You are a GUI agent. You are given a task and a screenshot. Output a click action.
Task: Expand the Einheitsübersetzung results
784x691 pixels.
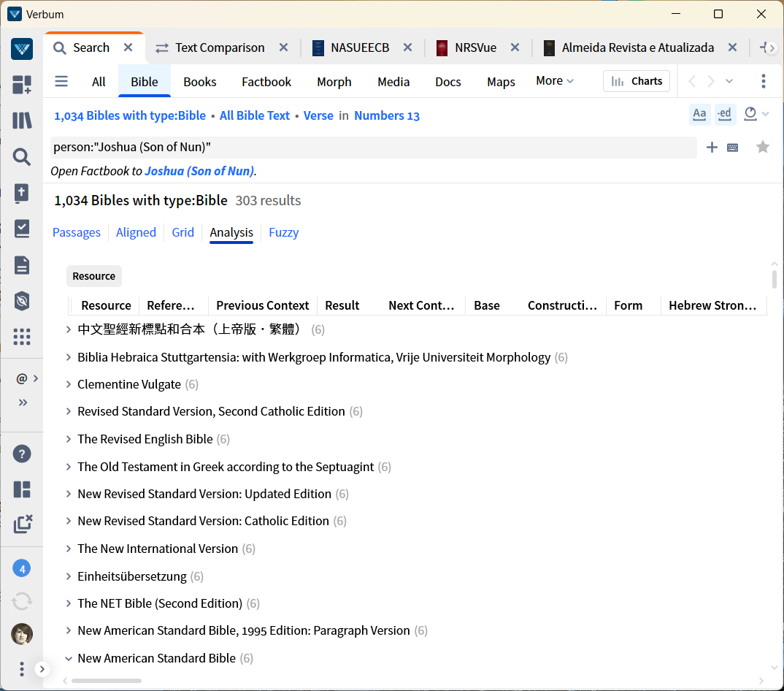pyautogui.click(x=69, y=576)
